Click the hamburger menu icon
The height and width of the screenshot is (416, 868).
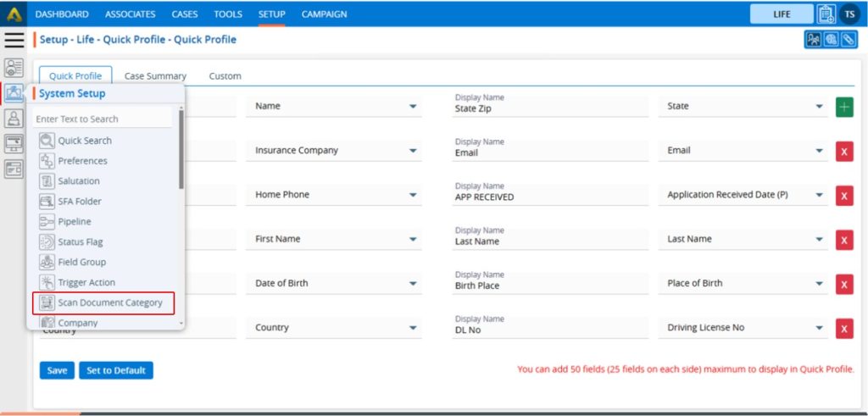coord(14,40)
